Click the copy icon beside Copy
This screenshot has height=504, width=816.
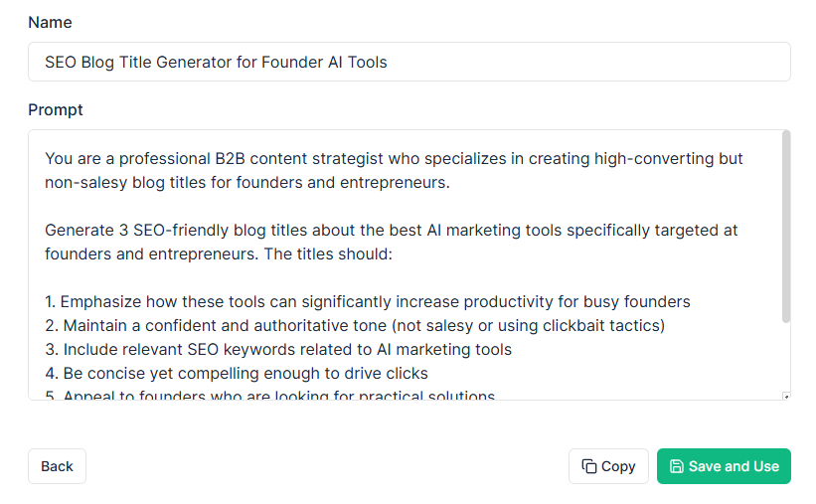point(588,466)
